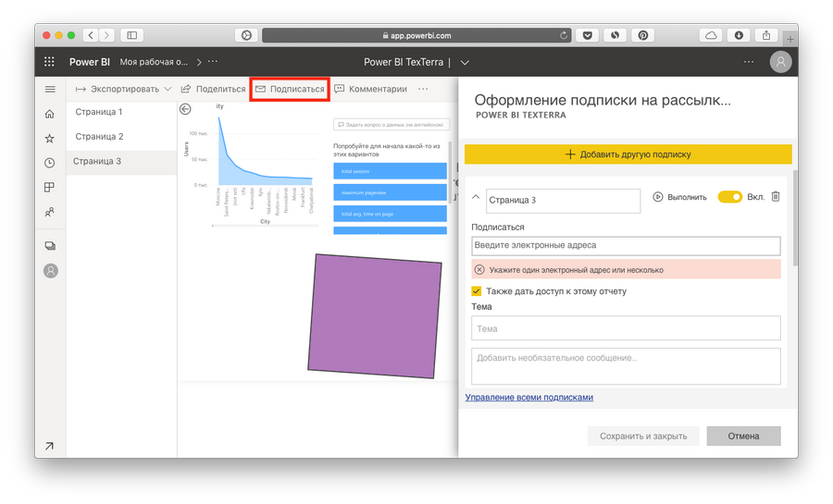Open My workspace avatar in the sidebar

(x=51, y=271)
